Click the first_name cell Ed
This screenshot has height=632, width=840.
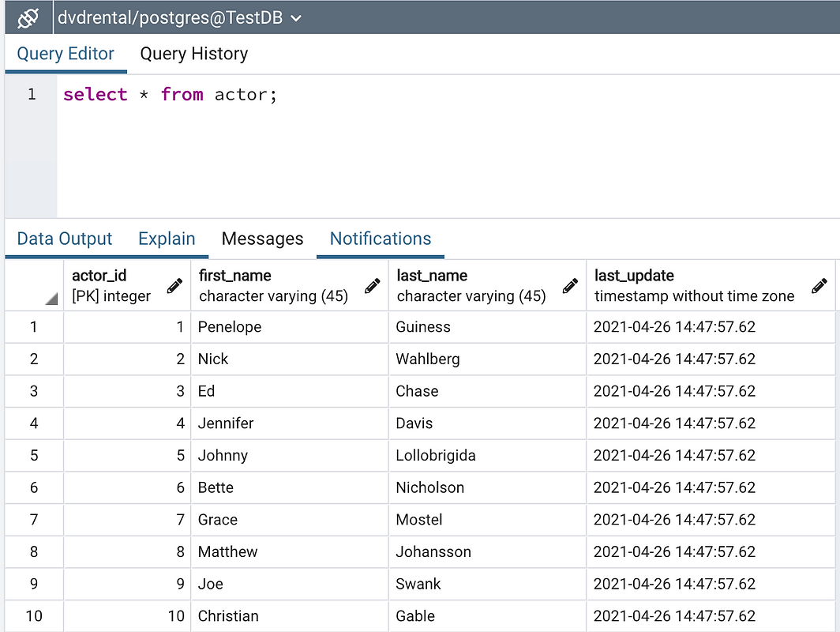[x=290, y=391]
